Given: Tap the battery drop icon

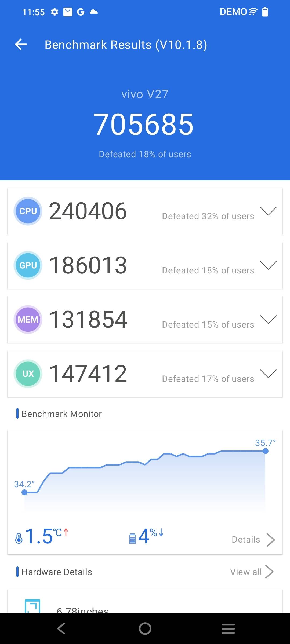Looking at the screenshot, I should [x=132, y=538].
